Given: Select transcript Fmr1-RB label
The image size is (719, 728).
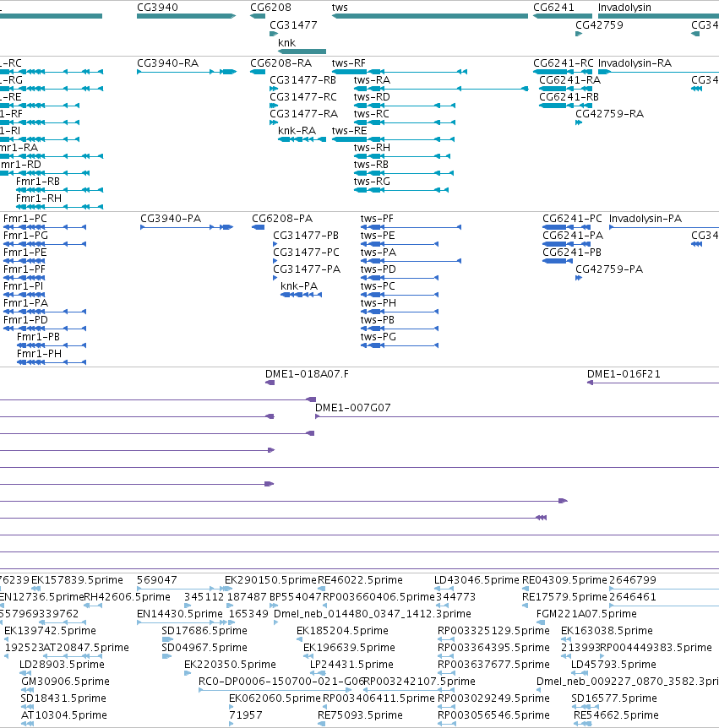Looking at the screenshot, I should tap(38, 182).
